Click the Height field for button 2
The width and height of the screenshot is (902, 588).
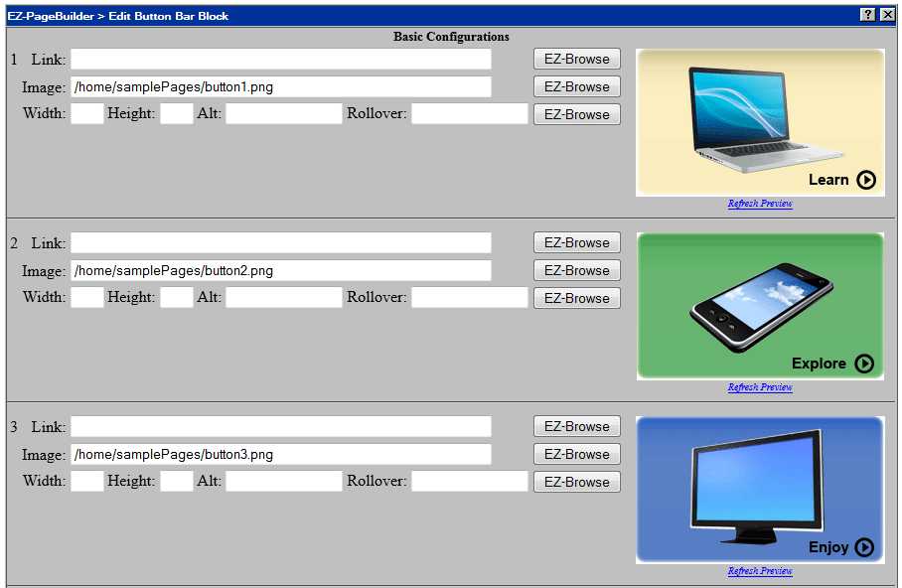(x=177, y=297)
